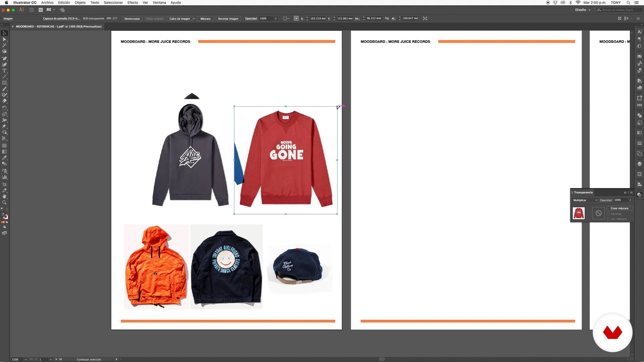The height and width of the screenshot is (362, 644).
Task: Change the screen mode button
Action: [x=4, y=233]
